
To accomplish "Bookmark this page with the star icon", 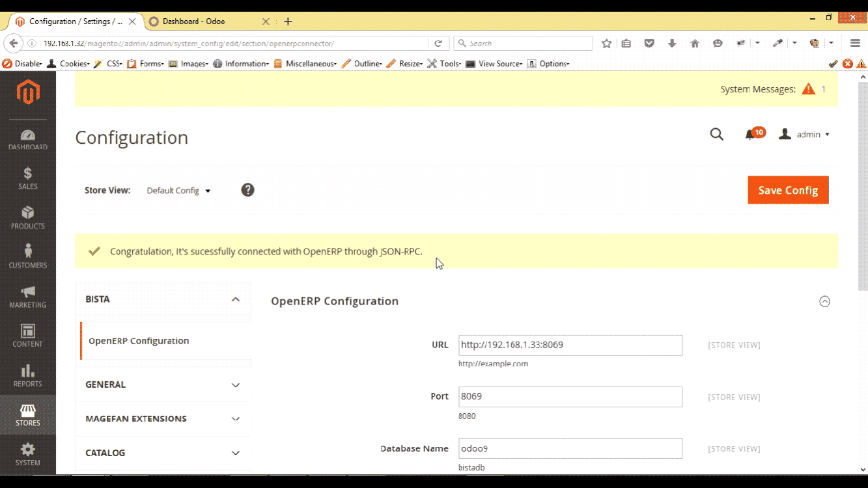I will coord(607,43).
